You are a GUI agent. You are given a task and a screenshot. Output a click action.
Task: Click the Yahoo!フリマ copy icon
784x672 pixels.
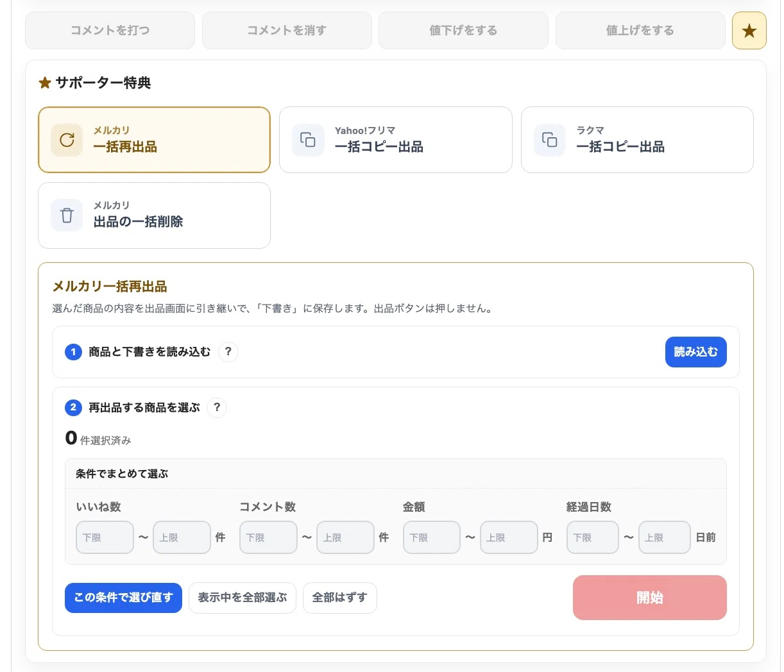pyautogui.click(x=308, y=140)
